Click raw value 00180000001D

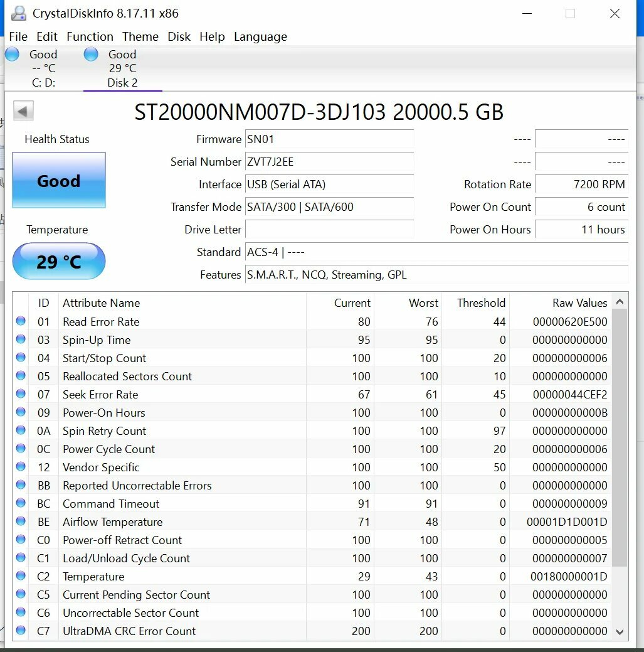568,576
